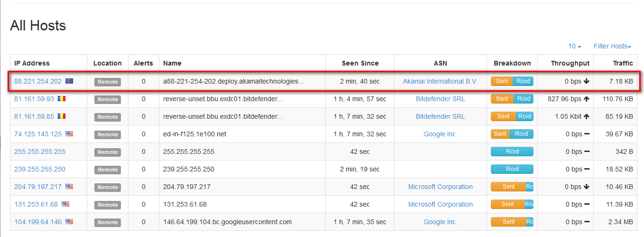Click the US flag next to 131.253.61.68
The image size is (644, 237).
coord(65,204)
